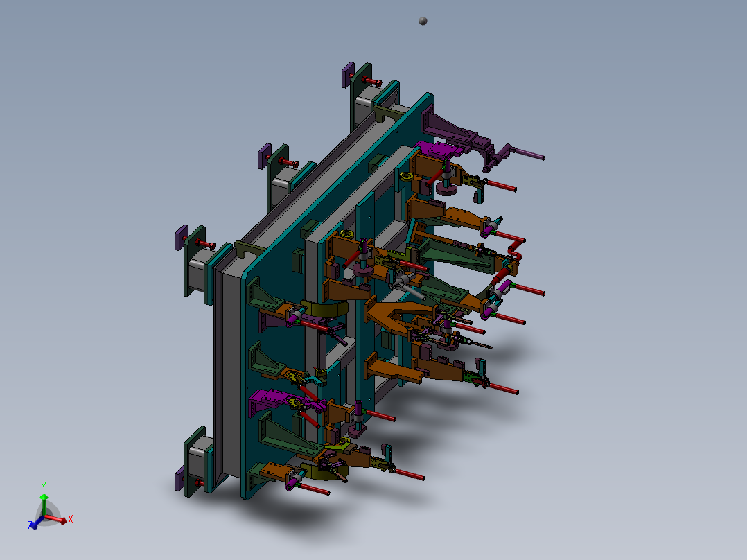This screenshot has height=560, width=747.
Task: Select the floating gray sphere above the assembly
Action: coord(423,21)
